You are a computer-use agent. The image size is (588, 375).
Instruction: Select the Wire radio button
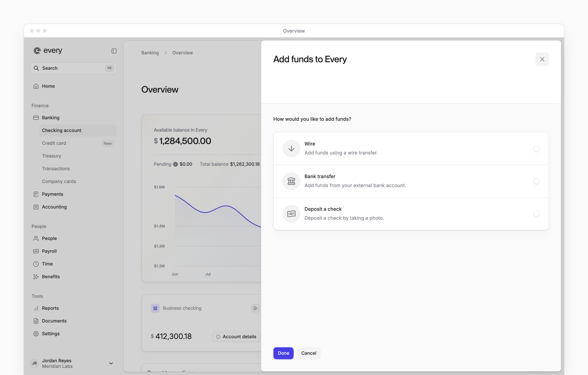[x=536, y=148]
